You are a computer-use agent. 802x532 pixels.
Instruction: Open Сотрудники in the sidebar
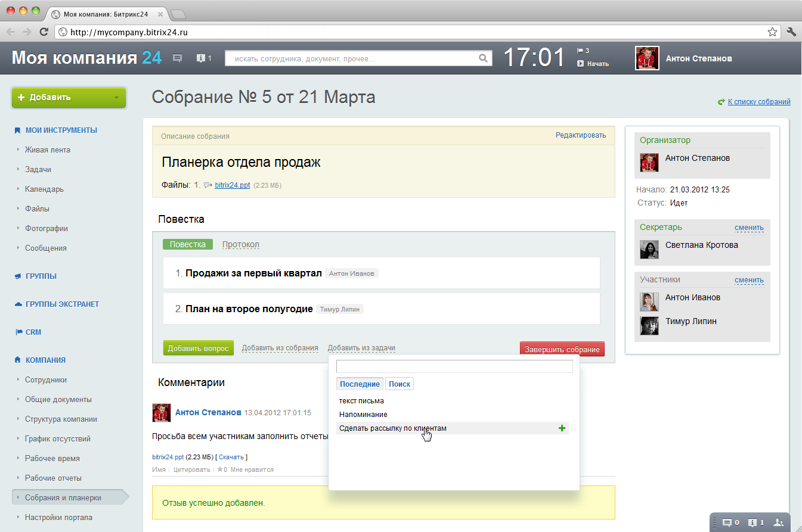click(46, 380)
